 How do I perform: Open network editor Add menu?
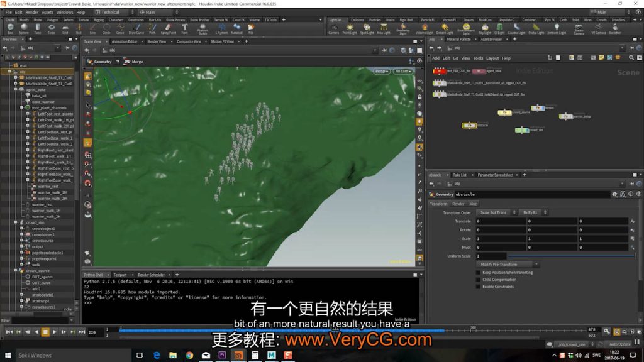(436, 58)
